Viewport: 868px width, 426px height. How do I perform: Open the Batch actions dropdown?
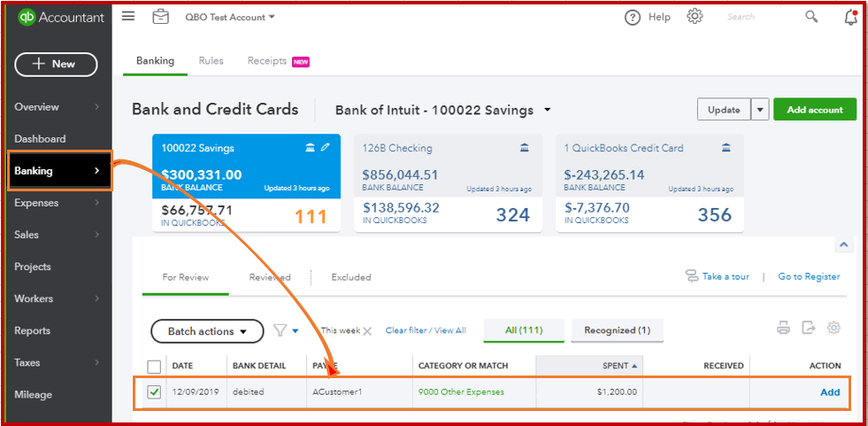[x=207, y=331]
